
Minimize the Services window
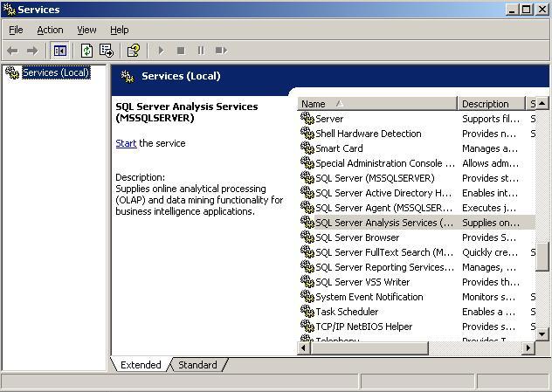tap(512, 10)
